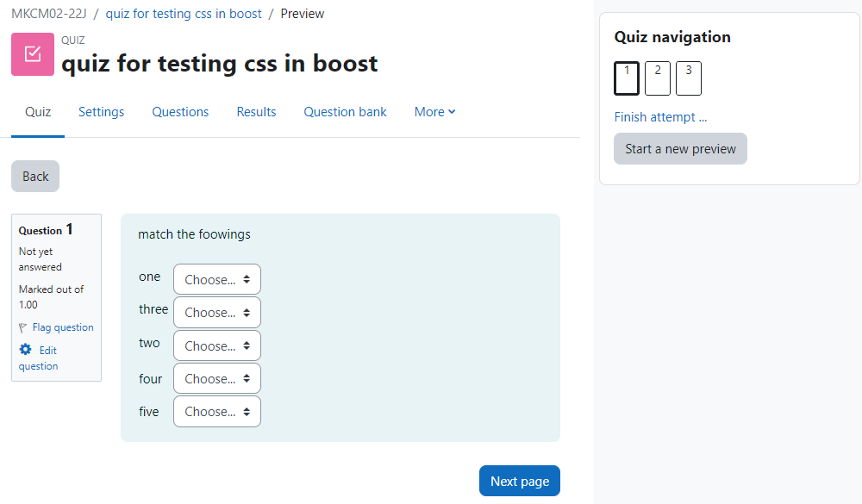Jump to question 1 in quiz navigation
This screenshot has height=504, width=862.
[x=626, y=78]
